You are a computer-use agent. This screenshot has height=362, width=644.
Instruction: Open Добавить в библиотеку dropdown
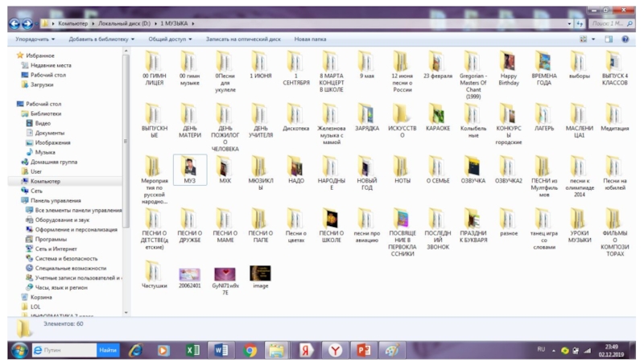pos(101,39)
